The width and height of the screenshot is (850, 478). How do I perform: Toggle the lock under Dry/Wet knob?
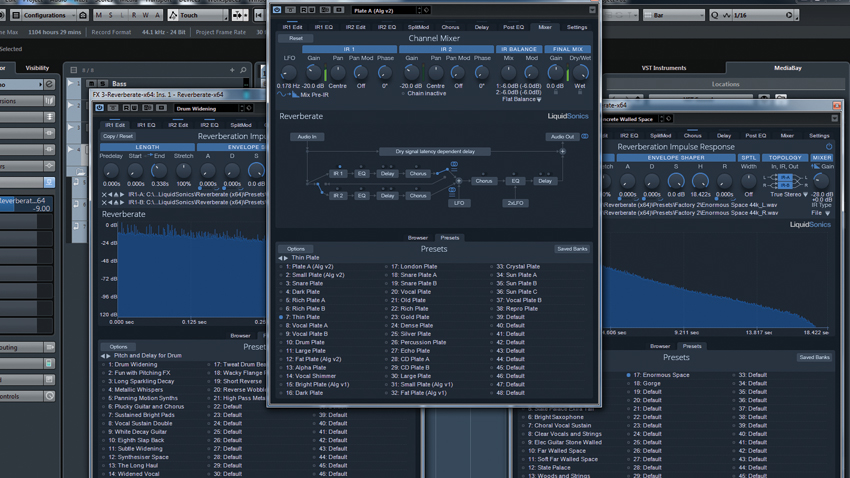[x=580, y=93]
